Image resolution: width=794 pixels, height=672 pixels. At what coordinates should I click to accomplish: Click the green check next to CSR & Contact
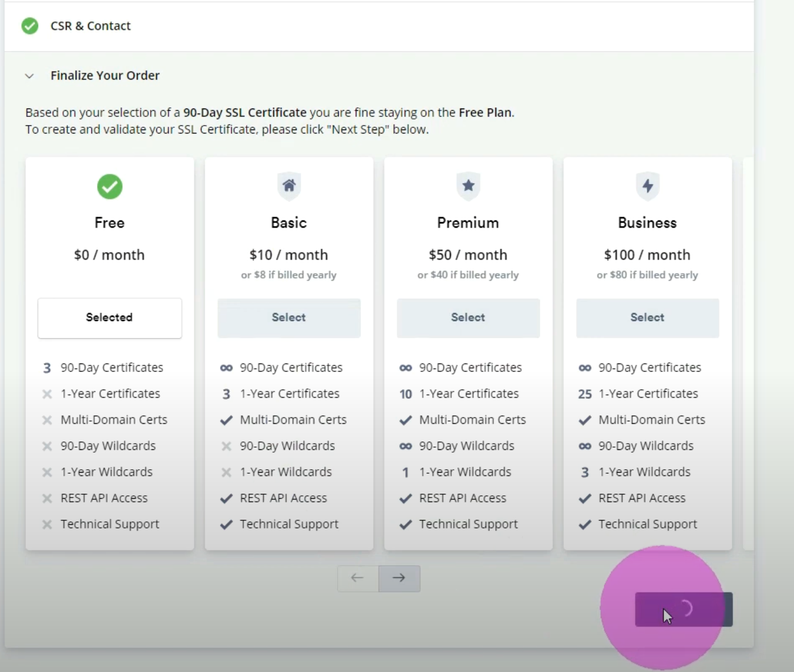(30, 26)
